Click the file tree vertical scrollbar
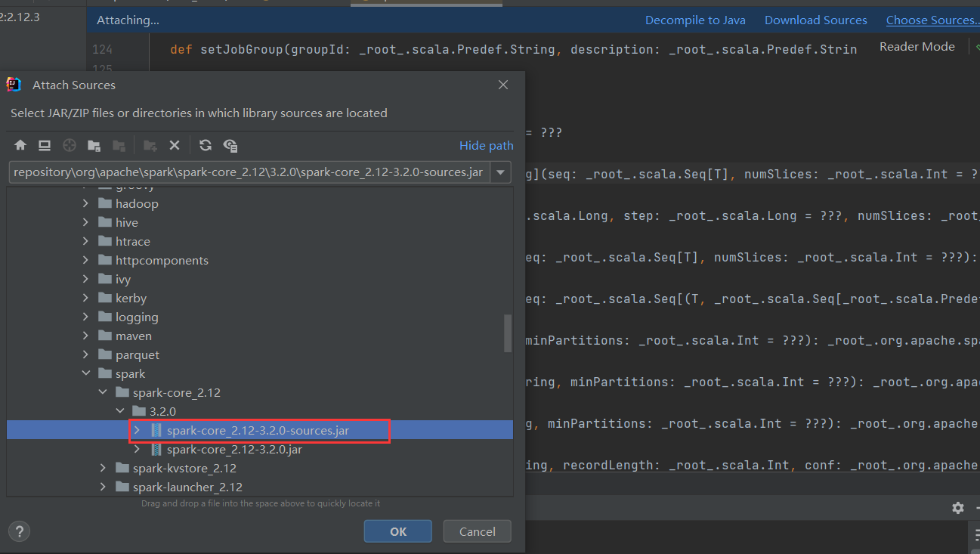Viewport: 980px width, 554px height. pyautogui.click(x=508, y=333)
